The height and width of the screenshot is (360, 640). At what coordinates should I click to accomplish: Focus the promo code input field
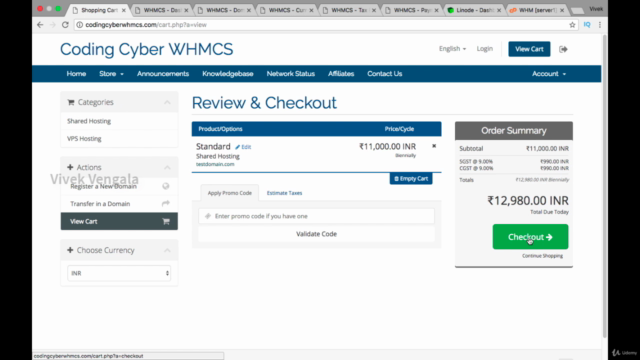tap(316, 216)
